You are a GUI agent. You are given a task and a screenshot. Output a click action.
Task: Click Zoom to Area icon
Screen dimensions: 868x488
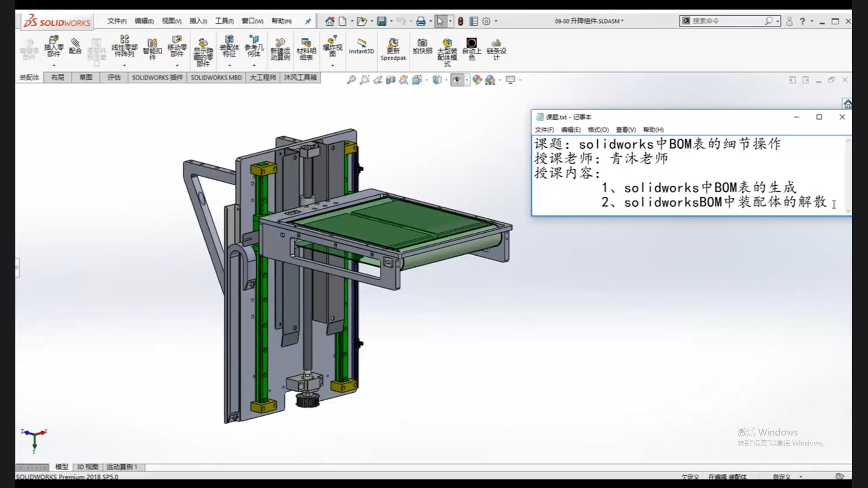coord(364,80)
